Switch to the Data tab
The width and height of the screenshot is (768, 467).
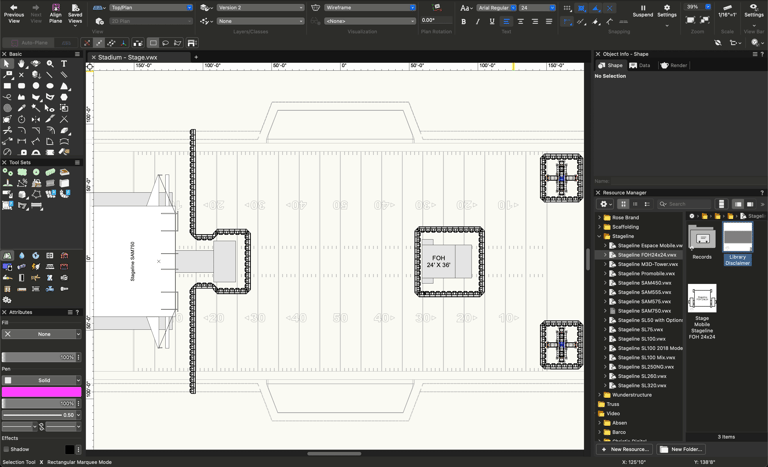click(x=640, y=65)
